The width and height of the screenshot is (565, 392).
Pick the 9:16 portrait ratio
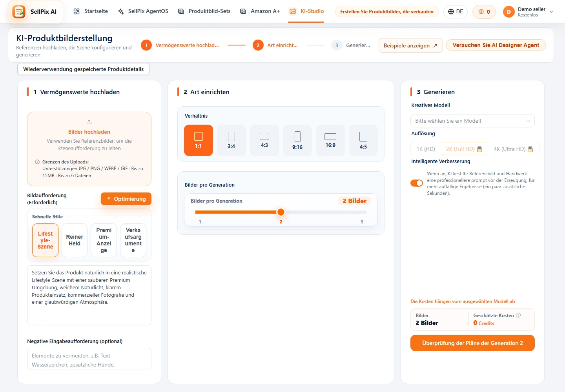pos(297,140)
